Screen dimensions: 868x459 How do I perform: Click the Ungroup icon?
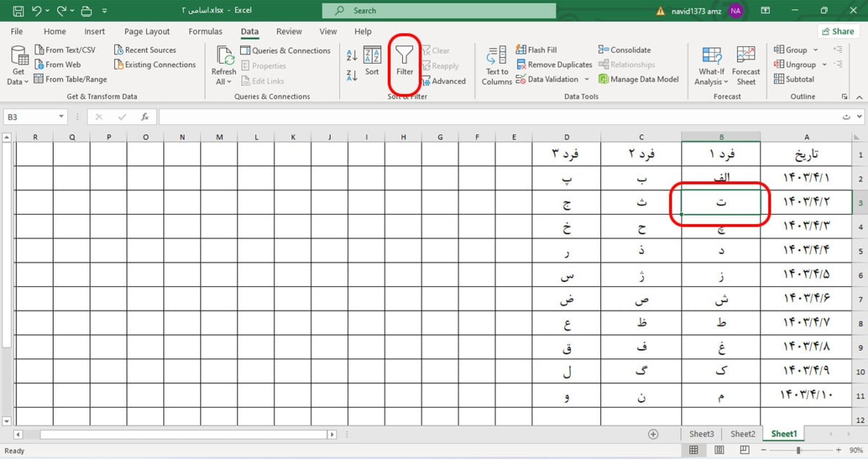click(779, 64)
